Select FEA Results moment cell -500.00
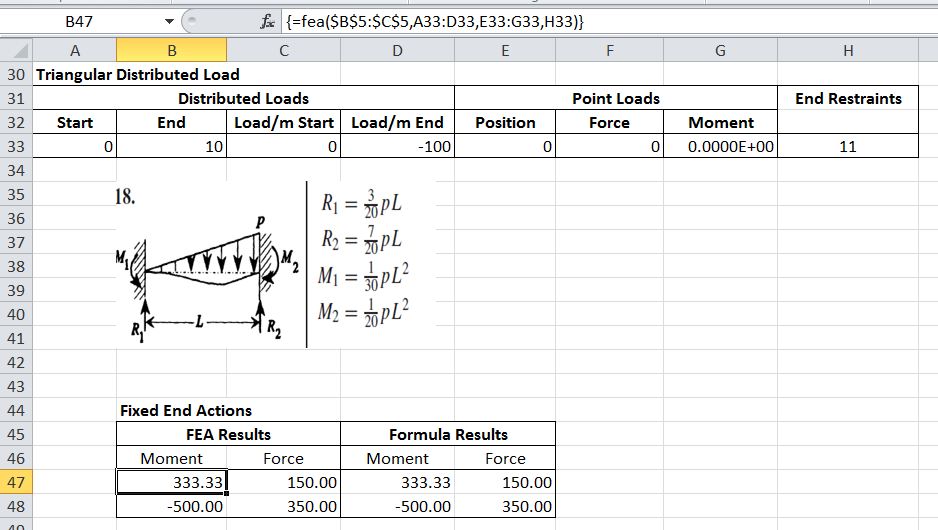Image resolution: width=938 pixels, height=530 pixels. pyautogui.click(x=172, y=507)
